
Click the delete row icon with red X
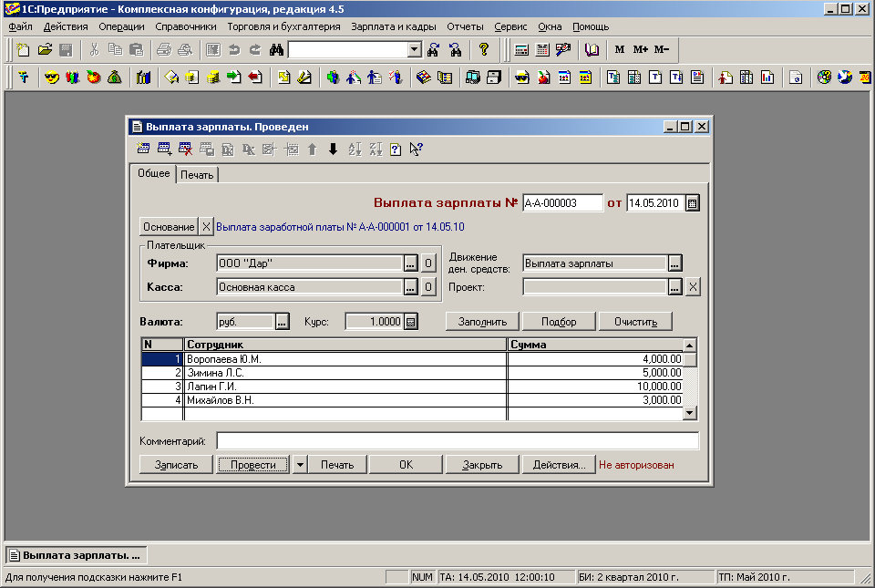(x=185, y=150)
